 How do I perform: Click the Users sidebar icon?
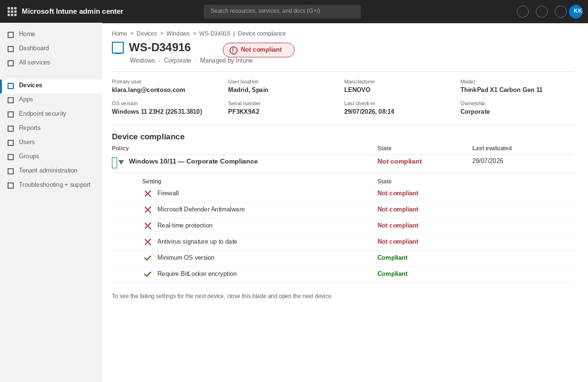coord(10,143)
